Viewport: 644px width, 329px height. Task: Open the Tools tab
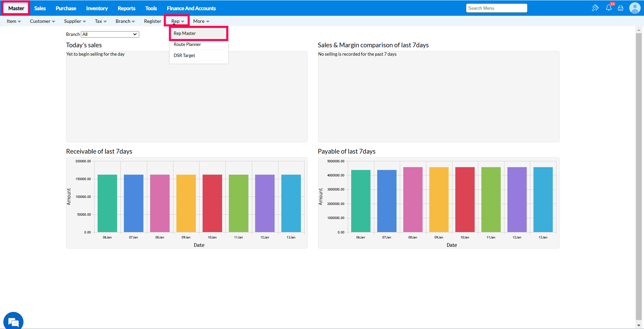(x=151, y=8)
